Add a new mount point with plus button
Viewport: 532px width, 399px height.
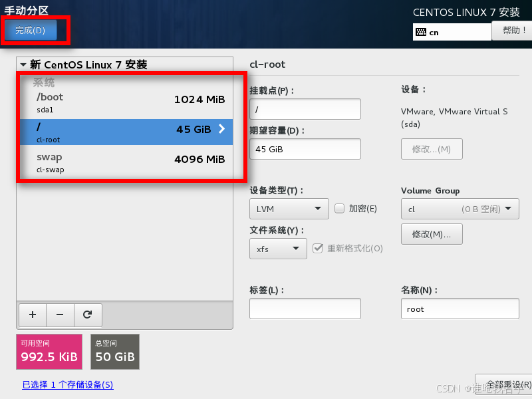click(33, 315)
